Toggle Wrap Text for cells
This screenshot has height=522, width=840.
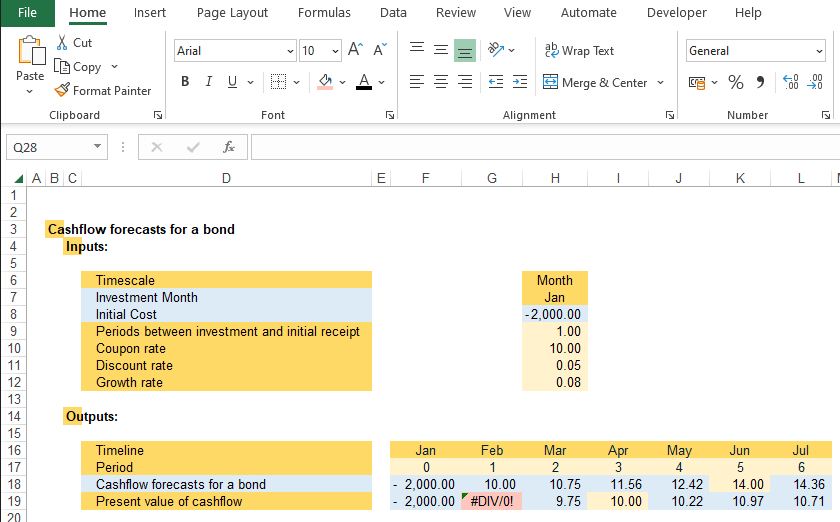(x=579, y=50)
